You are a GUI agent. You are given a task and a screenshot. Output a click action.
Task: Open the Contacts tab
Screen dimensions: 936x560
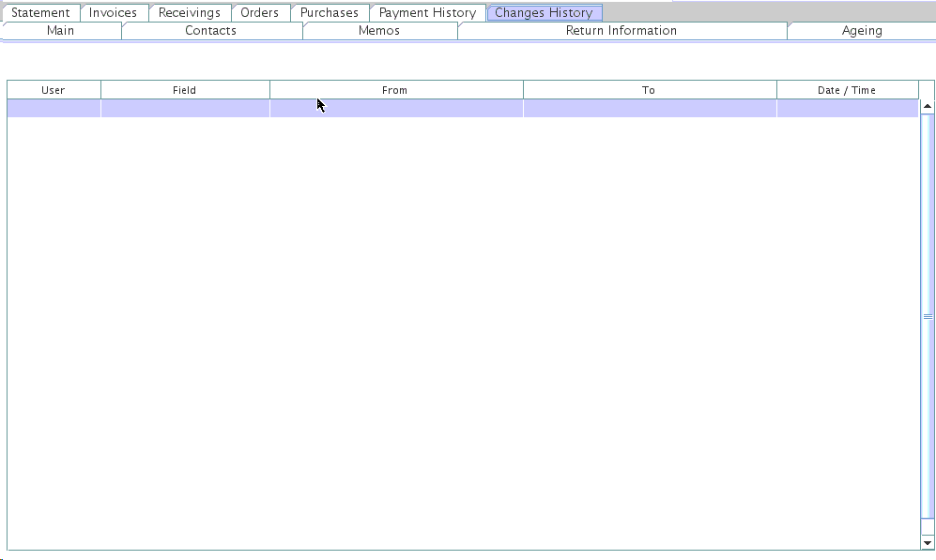[210, 31]
